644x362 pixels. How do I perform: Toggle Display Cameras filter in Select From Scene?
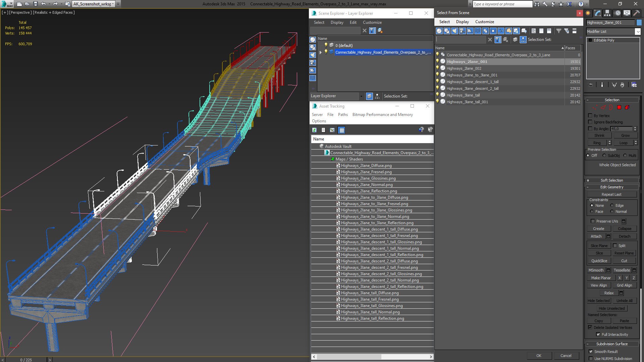pos(462,31)
